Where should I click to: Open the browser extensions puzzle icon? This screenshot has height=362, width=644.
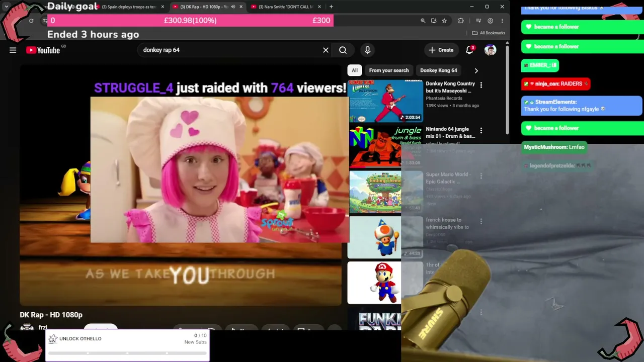point(461,21)
